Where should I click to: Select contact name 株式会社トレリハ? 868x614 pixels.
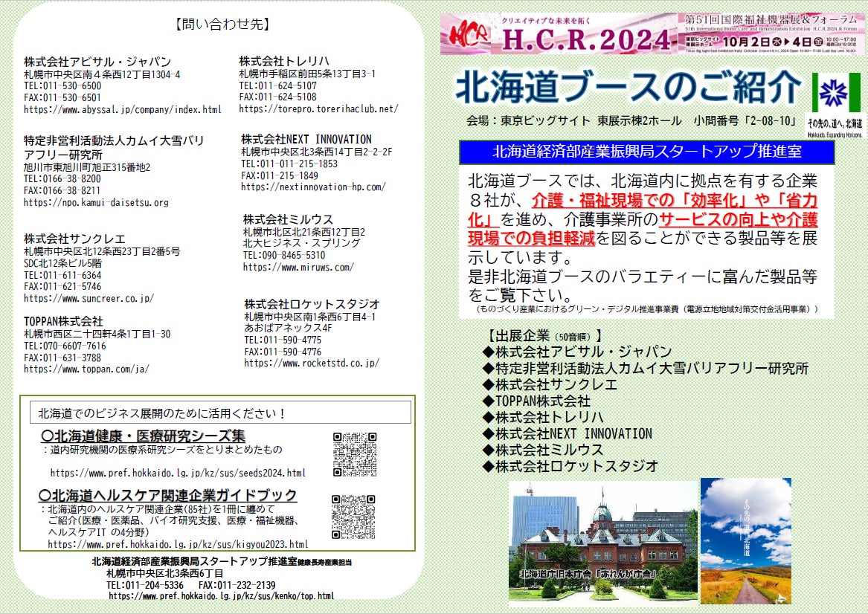coord(284,61)
